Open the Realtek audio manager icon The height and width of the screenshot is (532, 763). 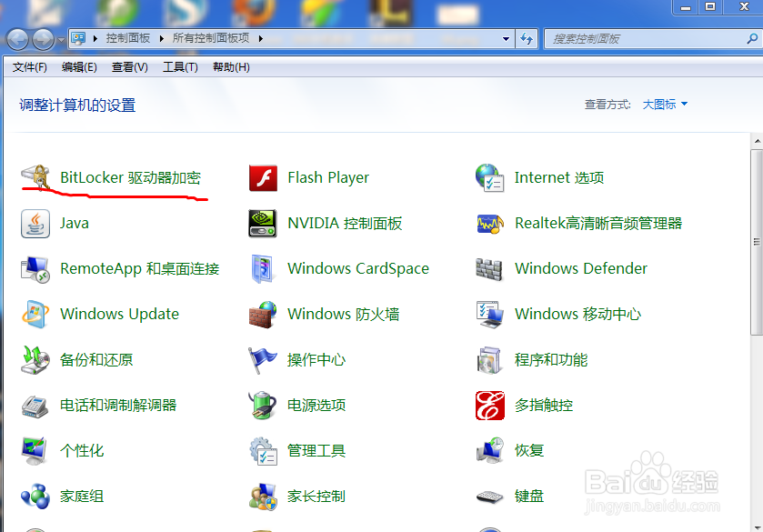489,224
